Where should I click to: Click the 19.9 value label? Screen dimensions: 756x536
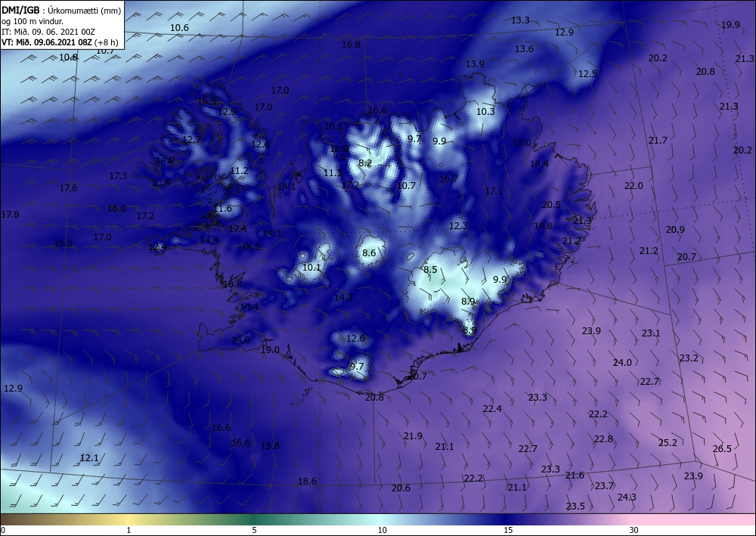tap(730, 25)
